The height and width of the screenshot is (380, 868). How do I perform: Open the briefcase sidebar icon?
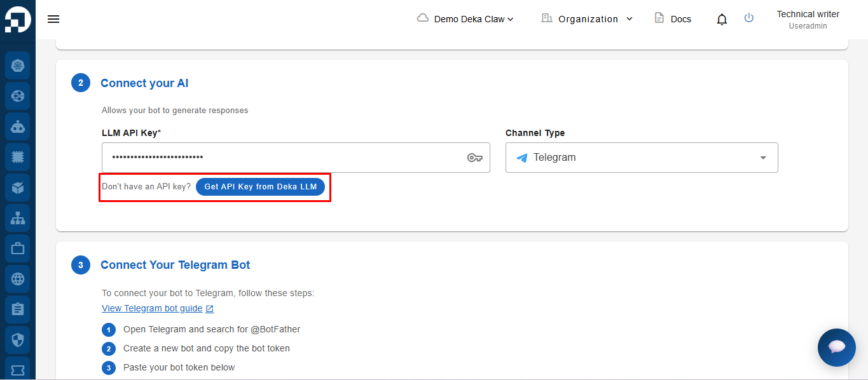coord(18,248)
